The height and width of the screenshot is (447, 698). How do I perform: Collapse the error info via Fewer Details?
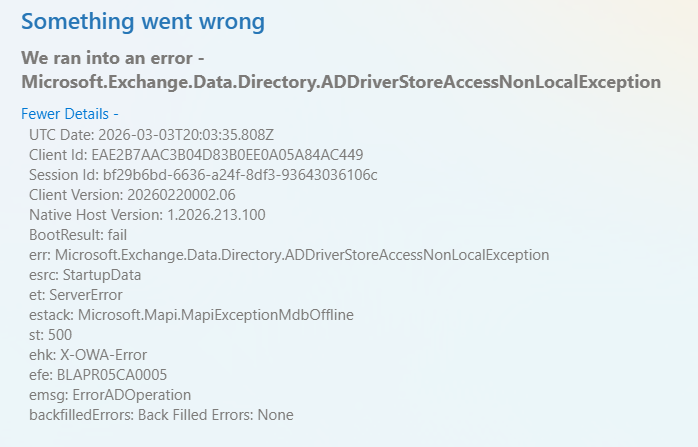tap(69, 114)
